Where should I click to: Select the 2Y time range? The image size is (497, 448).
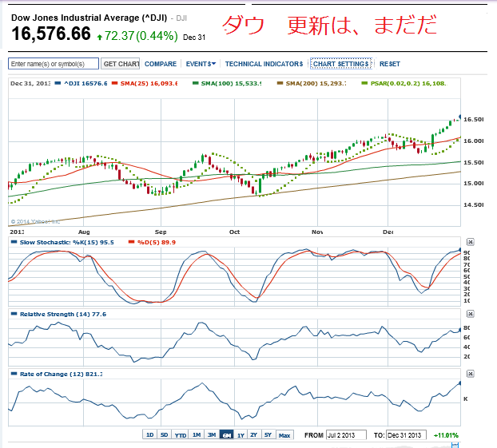[253, 434]
